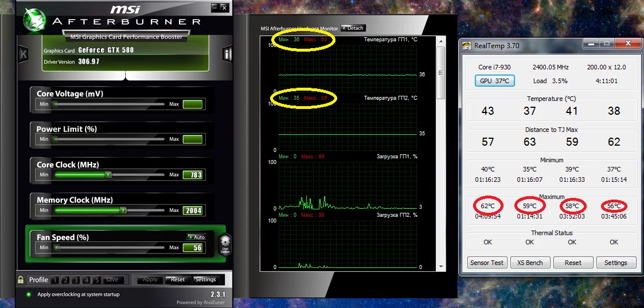The height and width of the screenshot is (308, 644).
Task: Click the Температура ГП1 graph label
Action: [391, 40]
